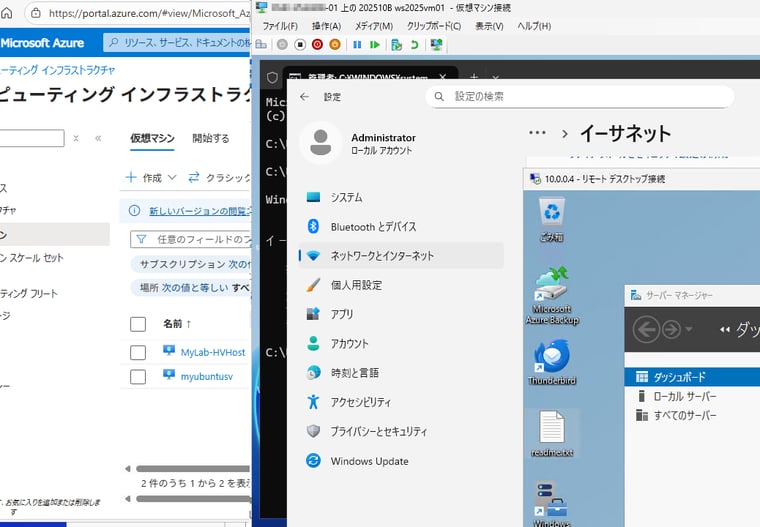
Task: Select ダッシュボード in Server Manager
Action: tap(692, 377)
